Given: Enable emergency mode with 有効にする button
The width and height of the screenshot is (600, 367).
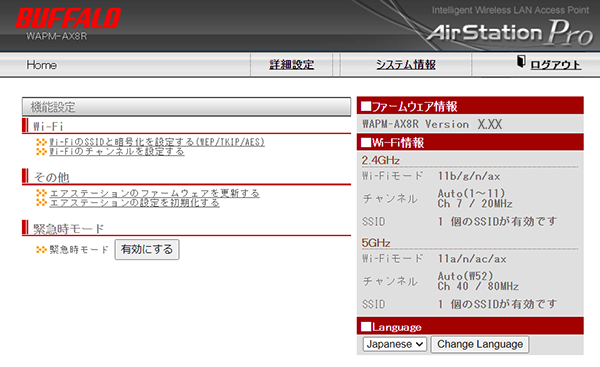Looking at the screenshot, I should (147, 250).
